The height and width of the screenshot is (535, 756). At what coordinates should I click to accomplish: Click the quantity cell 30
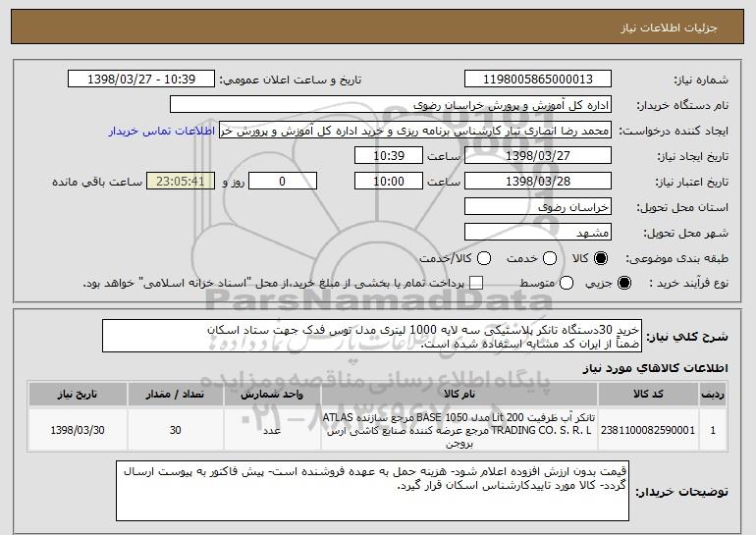click(175, 430)
